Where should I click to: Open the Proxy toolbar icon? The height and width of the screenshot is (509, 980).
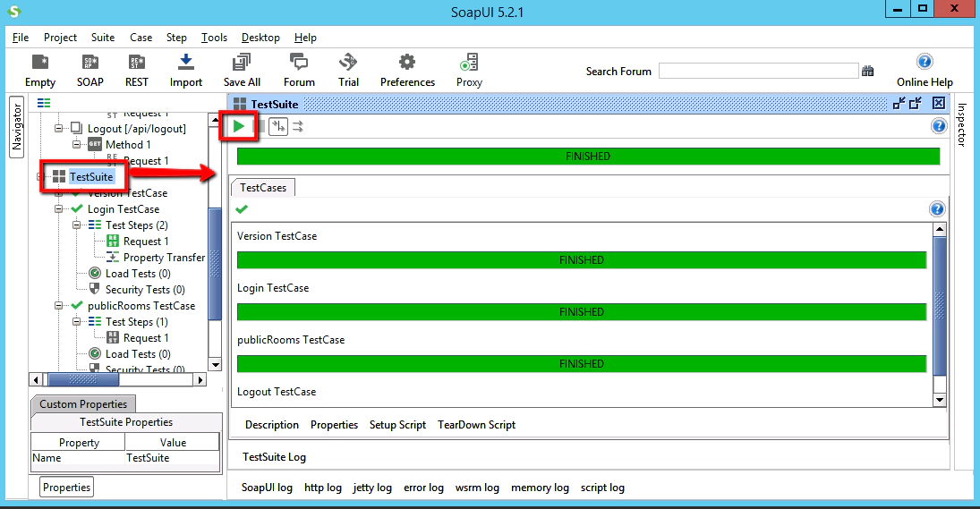[469, 71]
